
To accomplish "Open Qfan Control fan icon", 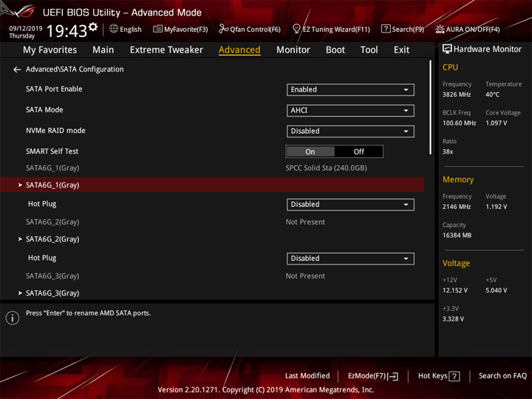I will (223, 29).
